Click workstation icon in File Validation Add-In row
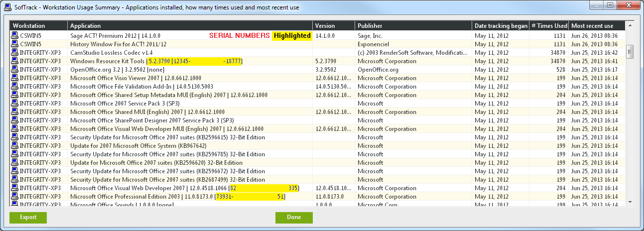 pos(14,87)
